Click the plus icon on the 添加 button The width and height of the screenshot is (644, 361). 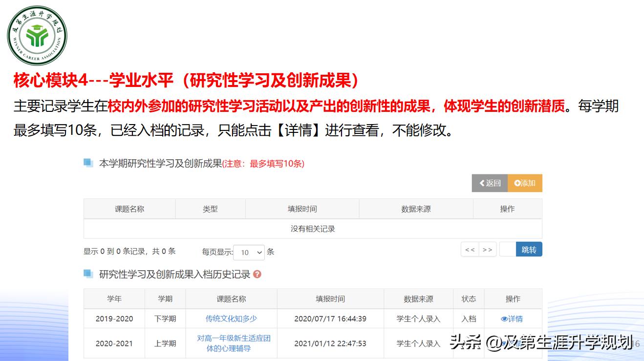[517, 183]
